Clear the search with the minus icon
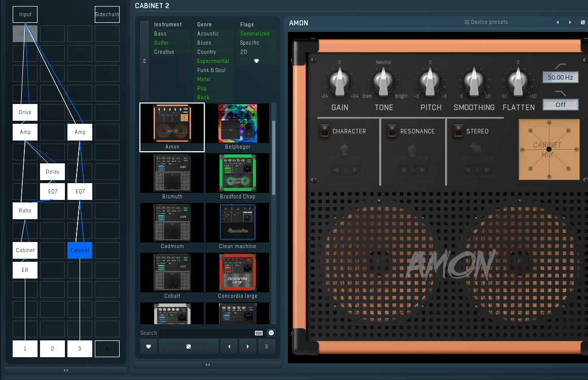588x380 pixels. (x=271, y=333)
